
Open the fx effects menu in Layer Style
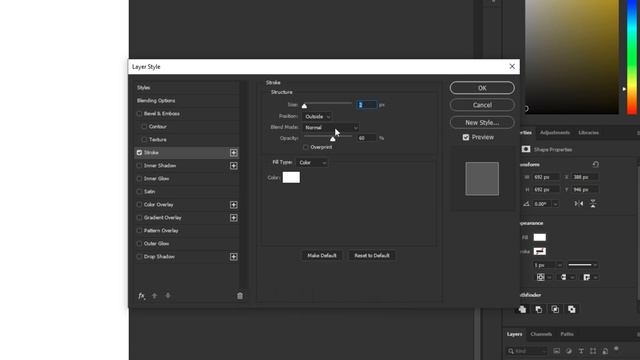141,296
